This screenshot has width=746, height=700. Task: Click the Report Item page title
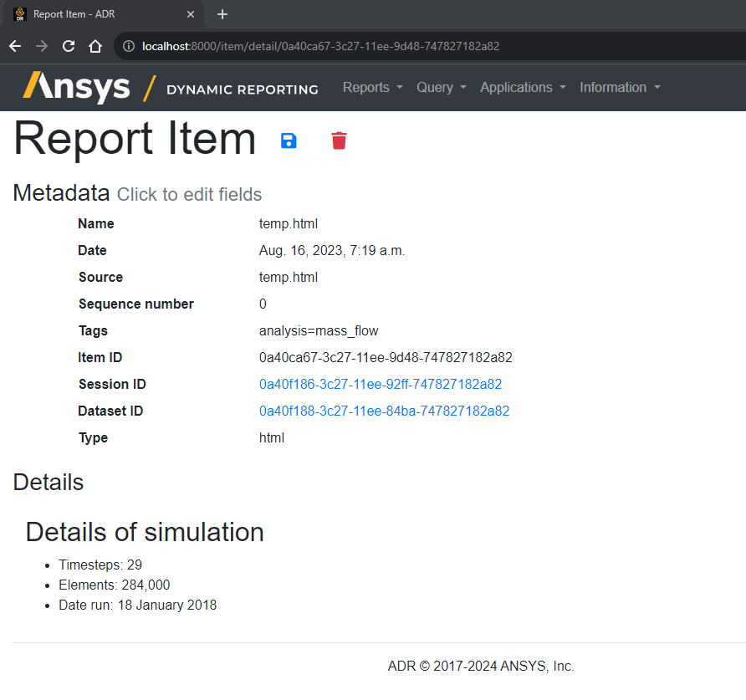point(135,139)
